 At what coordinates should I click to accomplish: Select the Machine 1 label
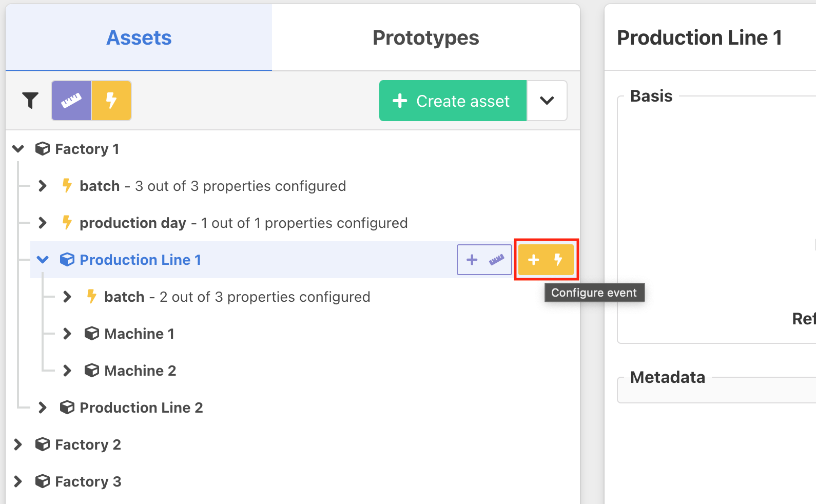[140, 334]
